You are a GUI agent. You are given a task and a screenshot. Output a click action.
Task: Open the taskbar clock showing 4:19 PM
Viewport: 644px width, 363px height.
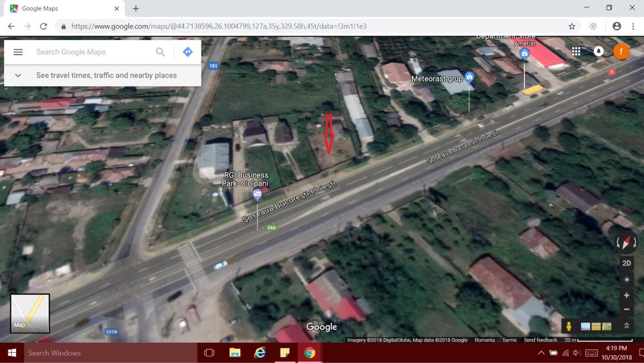(616, 353)
